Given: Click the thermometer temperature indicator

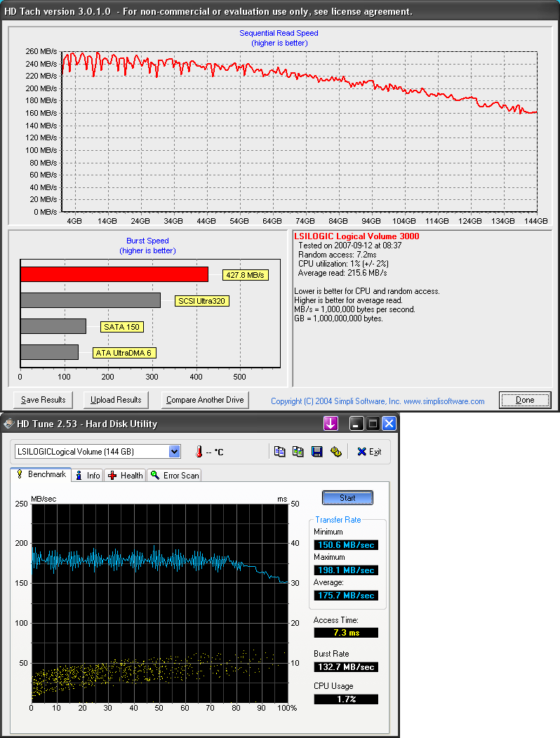Looking at the screenshot, I should 199,452.
